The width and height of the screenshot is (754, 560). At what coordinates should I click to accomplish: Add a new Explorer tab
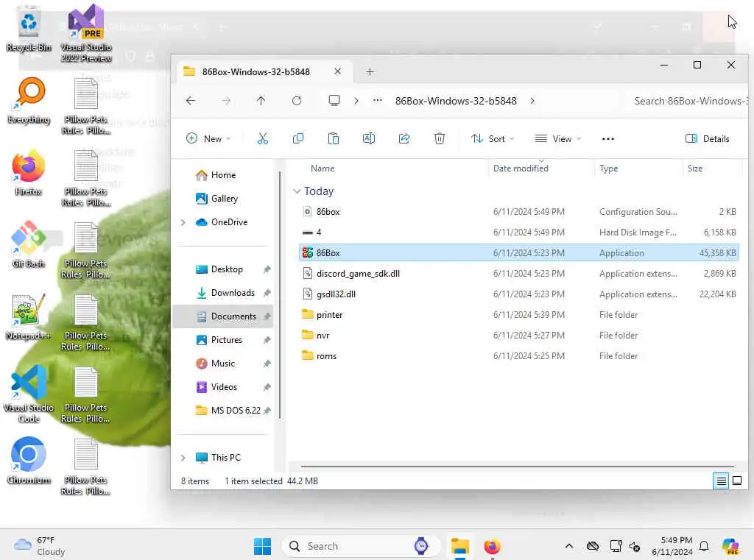[x=370, y=72]
